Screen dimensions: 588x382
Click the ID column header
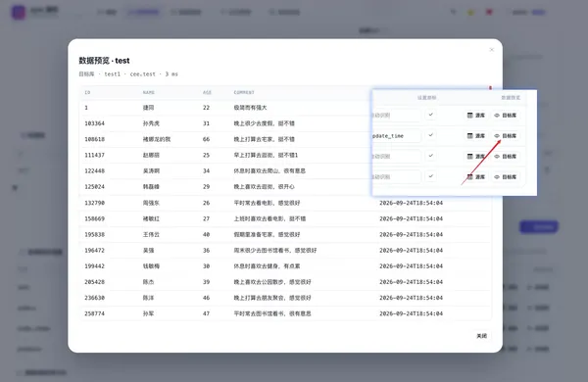87,93
